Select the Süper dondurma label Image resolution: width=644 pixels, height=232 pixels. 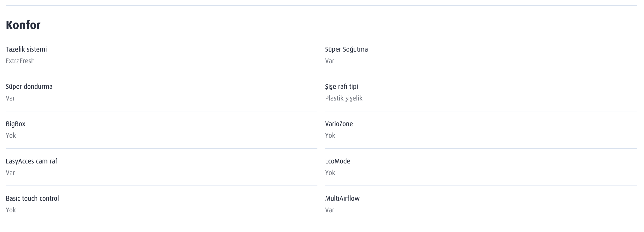click(x=29, y=87)
